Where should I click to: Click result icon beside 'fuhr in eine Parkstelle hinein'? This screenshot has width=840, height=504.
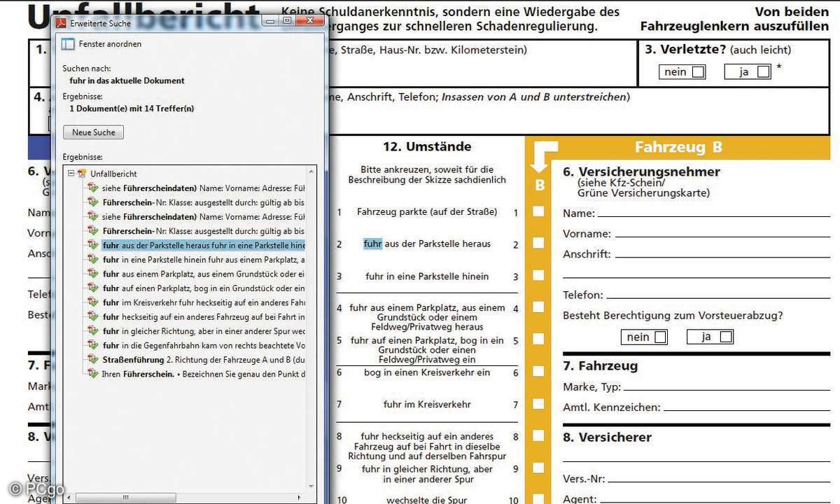coord(93,259)
